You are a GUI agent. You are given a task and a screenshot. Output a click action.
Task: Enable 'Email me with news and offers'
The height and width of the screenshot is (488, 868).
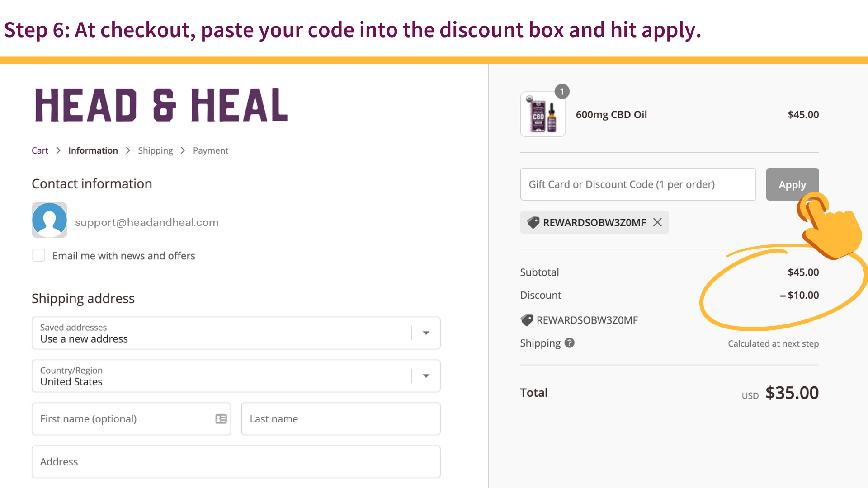pos(39,255)
